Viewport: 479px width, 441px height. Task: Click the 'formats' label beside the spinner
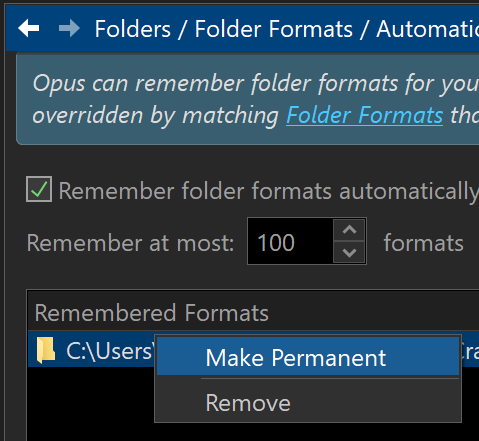click(423, 243)
